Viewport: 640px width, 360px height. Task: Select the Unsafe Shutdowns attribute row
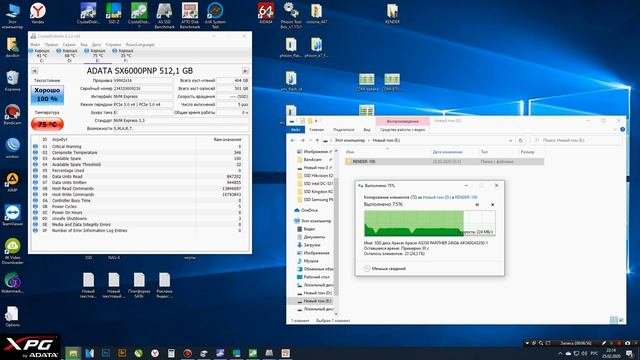click(138, 218)
